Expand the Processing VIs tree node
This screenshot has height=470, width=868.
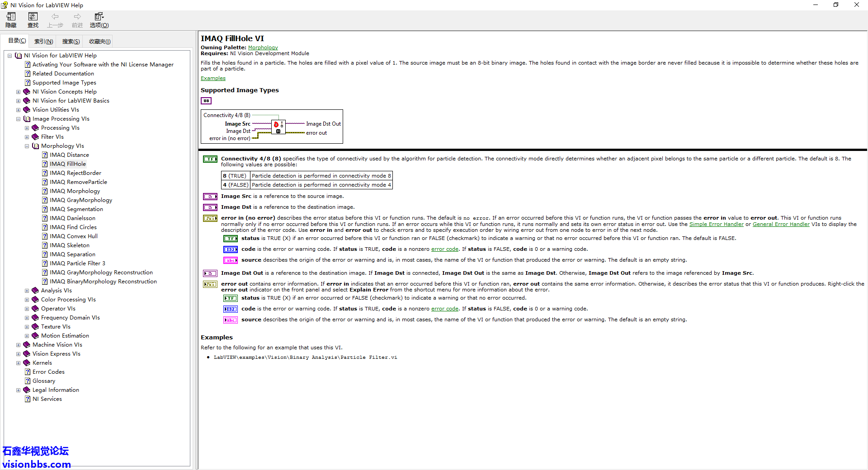[27, 128]
